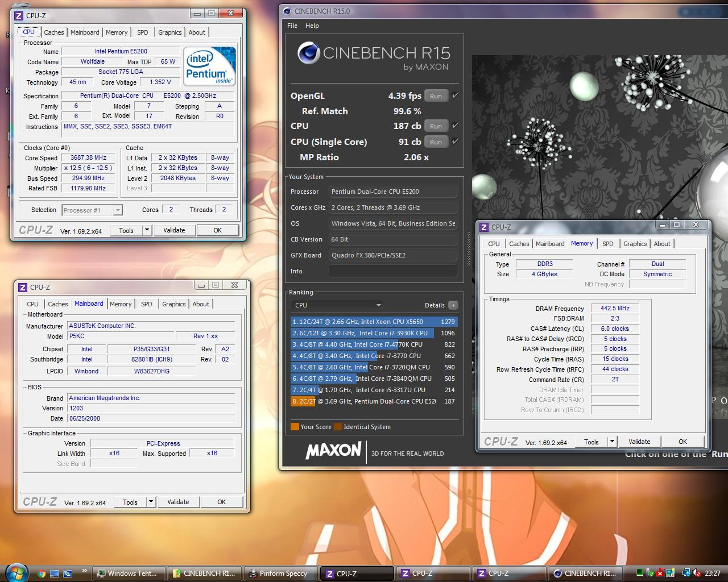
Task: Click brown Identical System legend swatch
Action: [x=338, y=427]
